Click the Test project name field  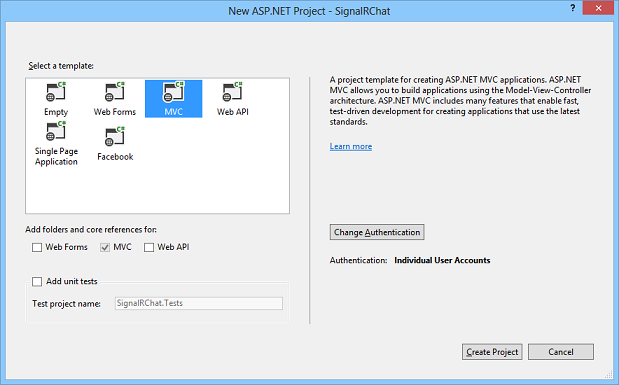(199, 303)
